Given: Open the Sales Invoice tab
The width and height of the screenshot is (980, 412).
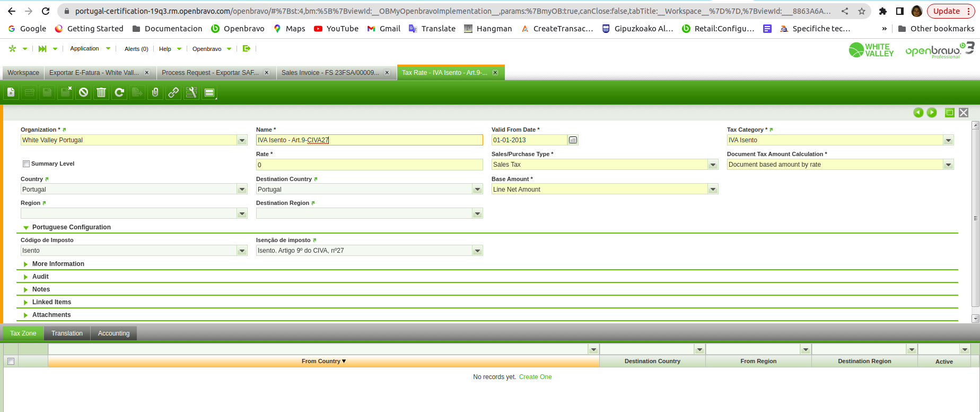Looking at the screenshot, I should [330, 73].
